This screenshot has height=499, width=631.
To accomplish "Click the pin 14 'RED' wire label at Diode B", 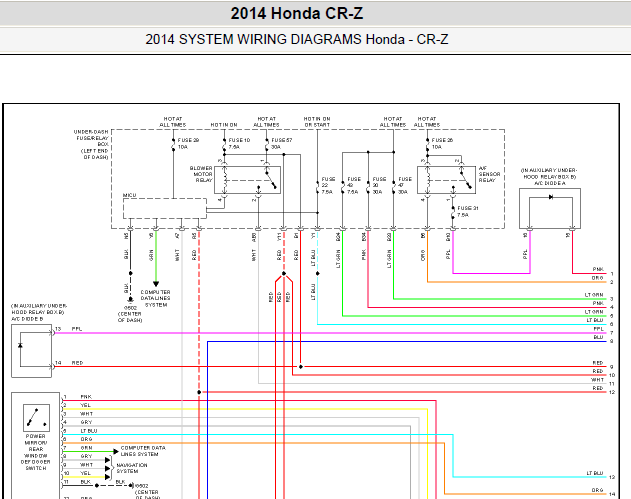I will 77,363.
